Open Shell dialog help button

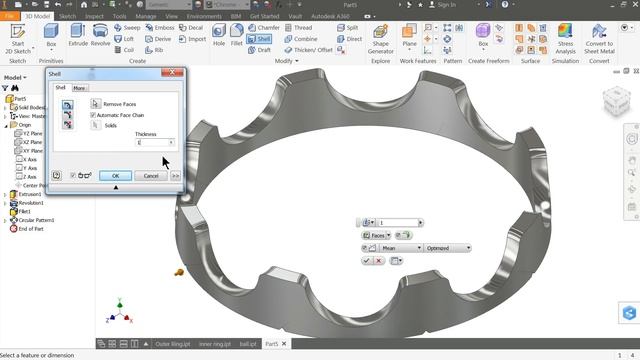click(56, 176)
